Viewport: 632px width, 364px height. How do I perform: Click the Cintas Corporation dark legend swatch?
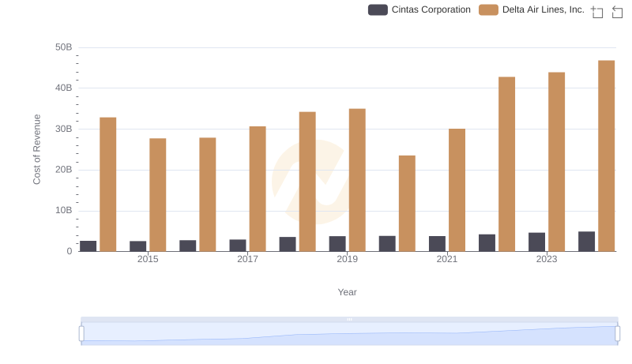click(378, 9)
